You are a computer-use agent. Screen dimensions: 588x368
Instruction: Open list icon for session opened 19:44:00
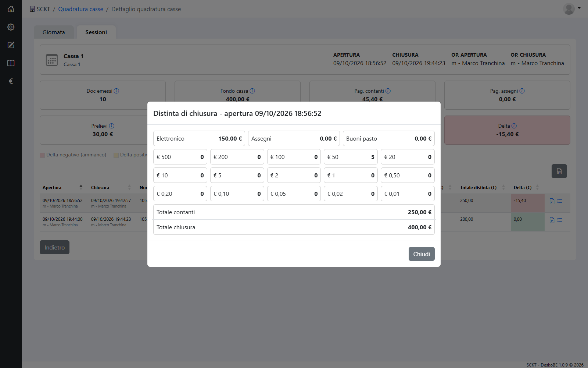click(x=559, y=220)
